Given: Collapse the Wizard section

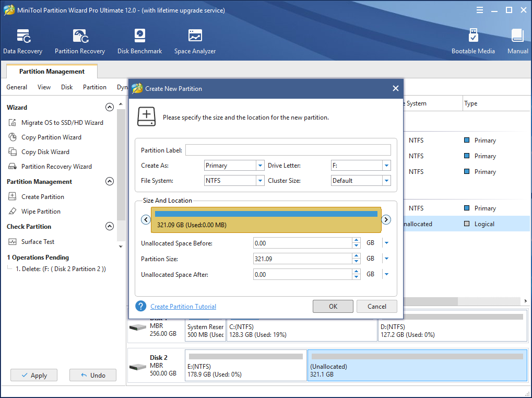Looking at the screenshot, I should click(x=110, y=107).
